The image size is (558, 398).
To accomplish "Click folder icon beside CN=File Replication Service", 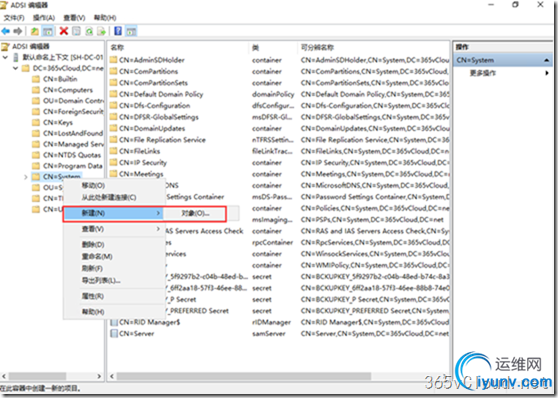I will tap(114, 140).
